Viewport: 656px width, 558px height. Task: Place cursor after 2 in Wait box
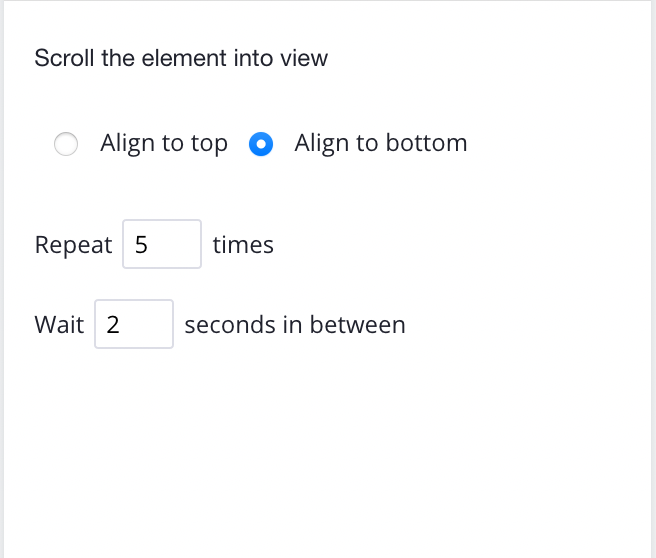(x=122, y=325)
